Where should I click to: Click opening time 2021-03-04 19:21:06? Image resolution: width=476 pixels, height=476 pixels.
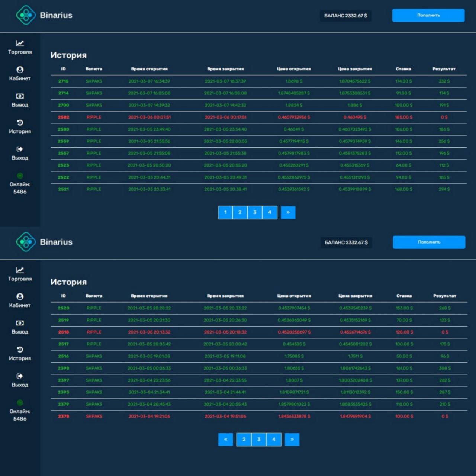149,416
